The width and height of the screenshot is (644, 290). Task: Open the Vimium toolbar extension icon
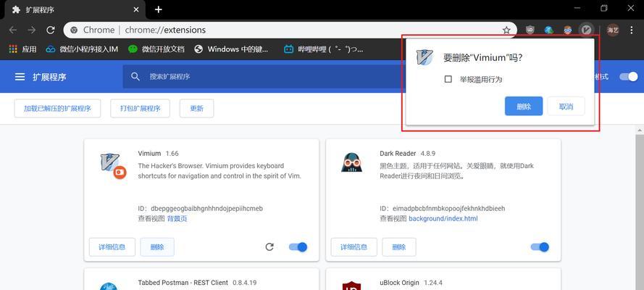pos(587,30)
